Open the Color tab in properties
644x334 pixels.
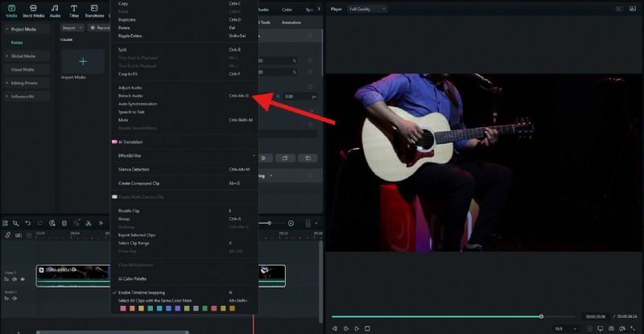(x=287, y=10)
